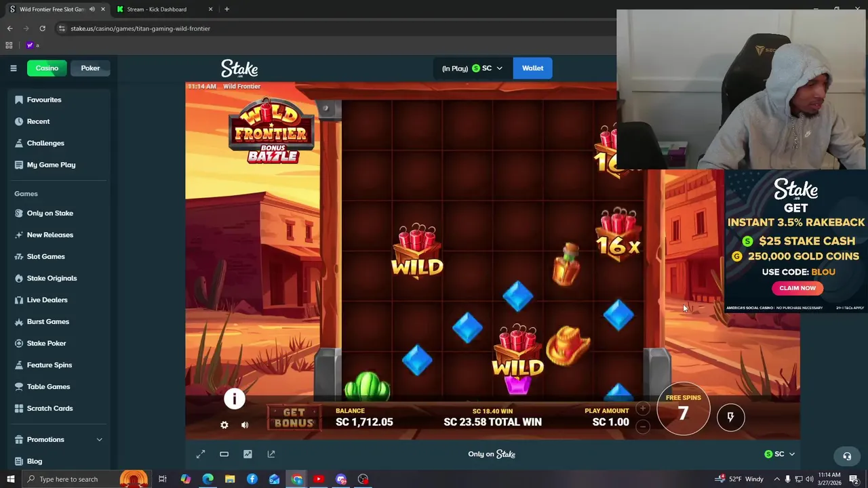Open live support headset chat
Screen dimensions: 868x488
pyautogui.click(x=846, y=456)
